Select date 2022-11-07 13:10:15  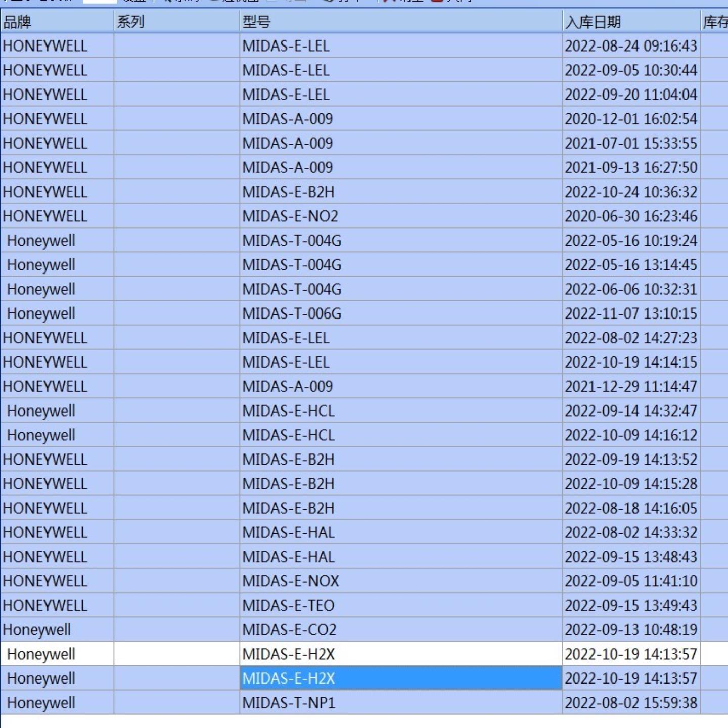[x=631, y=313]
